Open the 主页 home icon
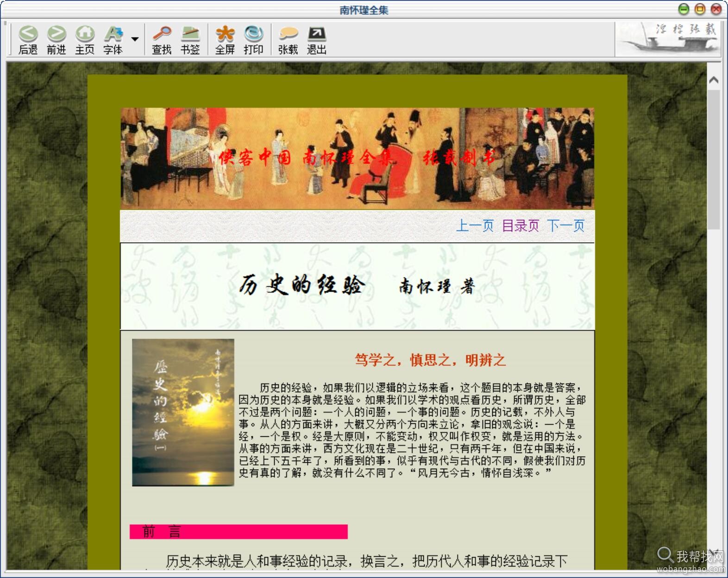Viewport: 728px width, 578px height. (85, 40)
